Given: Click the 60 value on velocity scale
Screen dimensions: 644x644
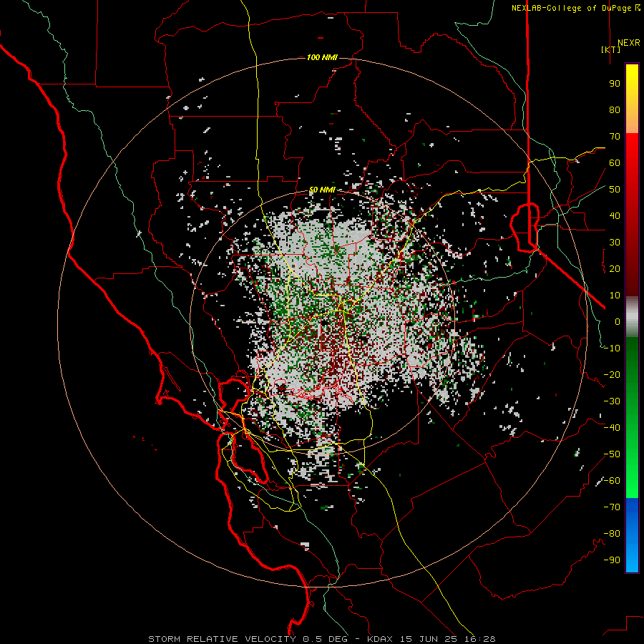Looking at the screenshot, I should [x=615, y=163].
